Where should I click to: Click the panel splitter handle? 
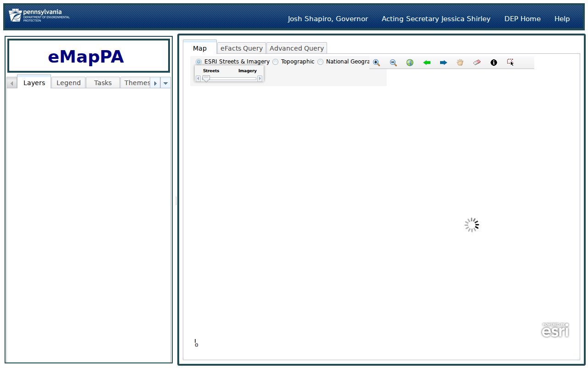click(176, 201)
